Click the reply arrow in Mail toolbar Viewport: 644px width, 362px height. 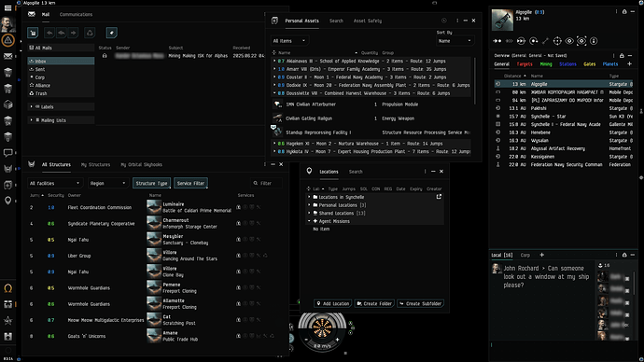(x=49, y=33)
